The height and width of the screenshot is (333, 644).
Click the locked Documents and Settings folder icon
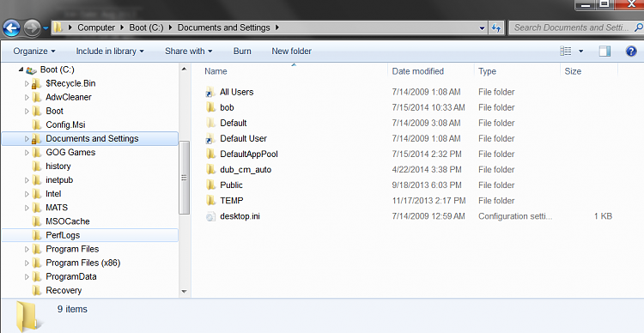[x=37, y=139]
